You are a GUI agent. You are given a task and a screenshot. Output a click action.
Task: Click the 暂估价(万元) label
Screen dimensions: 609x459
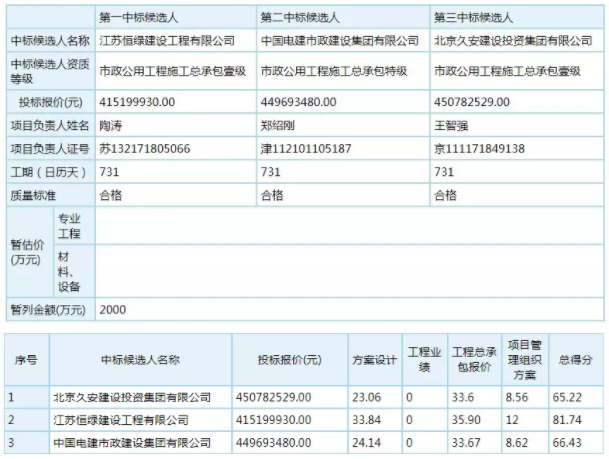pos(27,252)
